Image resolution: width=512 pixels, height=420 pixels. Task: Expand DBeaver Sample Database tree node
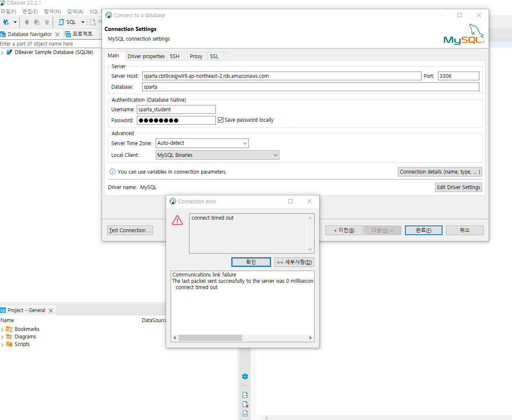pos(3,53)
